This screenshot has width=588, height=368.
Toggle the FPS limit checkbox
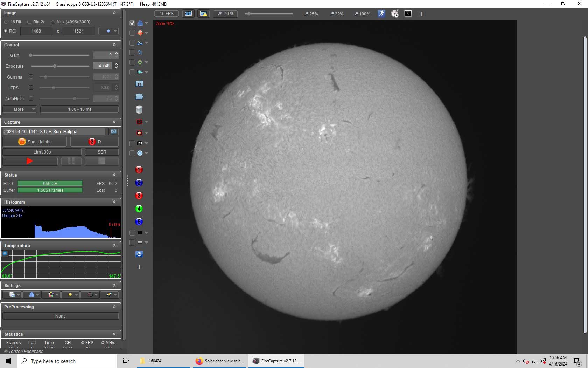point(31,88)
